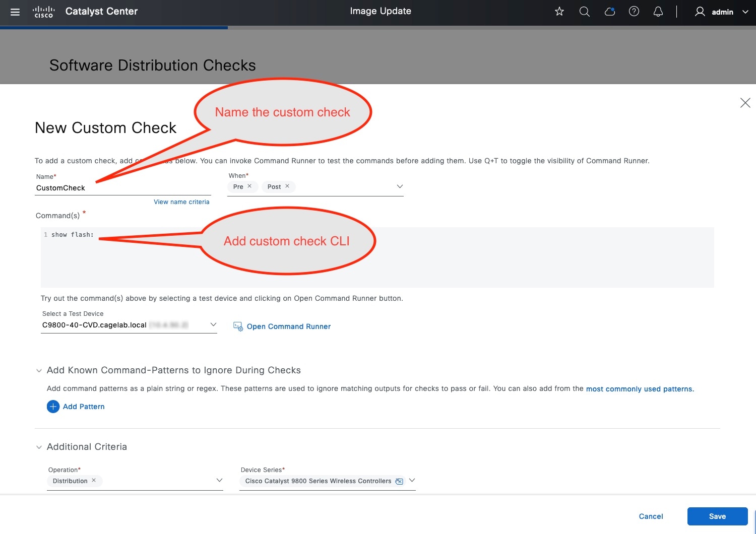This screenshot has width=756, height=534.
Task: Remove the Post tag
Action: 287,186
